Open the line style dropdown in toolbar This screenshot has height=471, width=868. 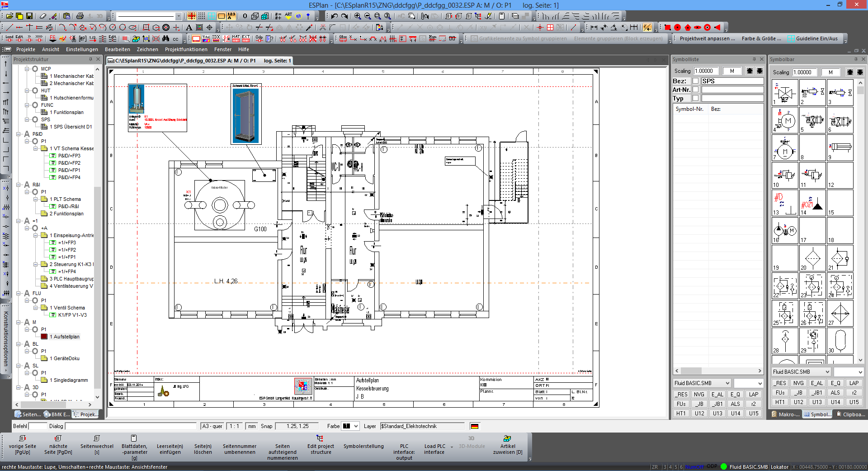pyautogui.click(x=179, y=16)
